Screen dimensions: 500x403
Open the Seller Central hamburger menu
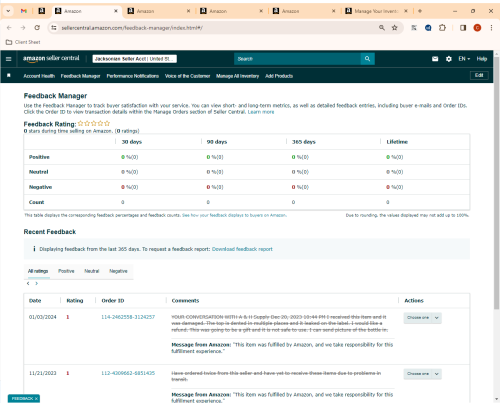(9, 59)
